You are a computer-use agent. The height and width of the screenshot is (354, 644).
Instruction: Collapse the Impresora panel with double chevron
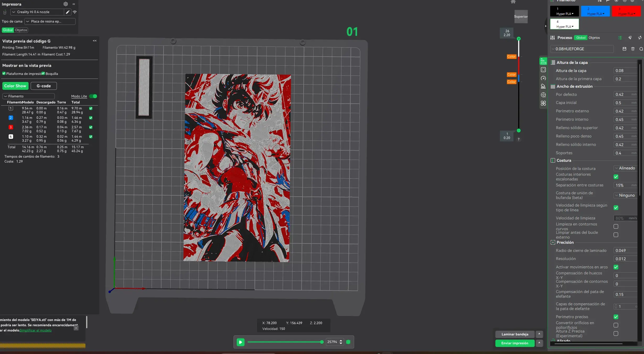[x=74, y=4]
